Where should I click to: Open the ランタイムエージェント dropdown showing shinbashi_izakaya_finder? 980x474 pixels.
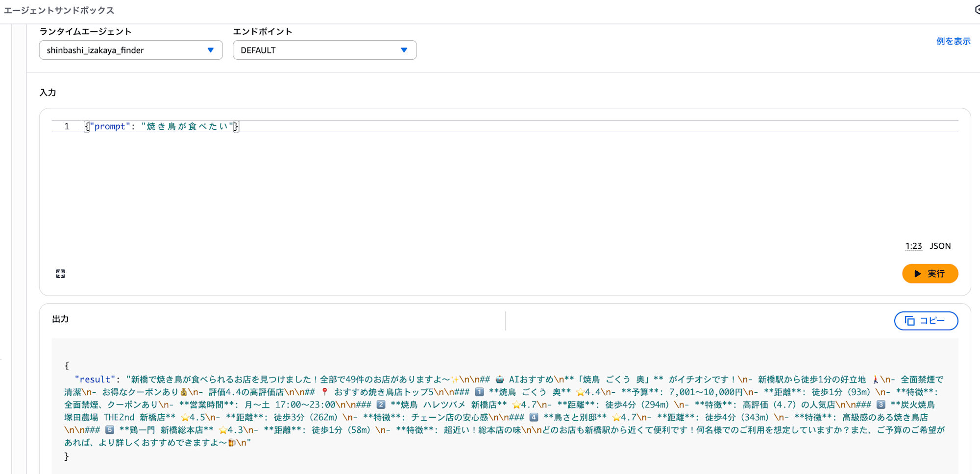[x=130, y=50]
